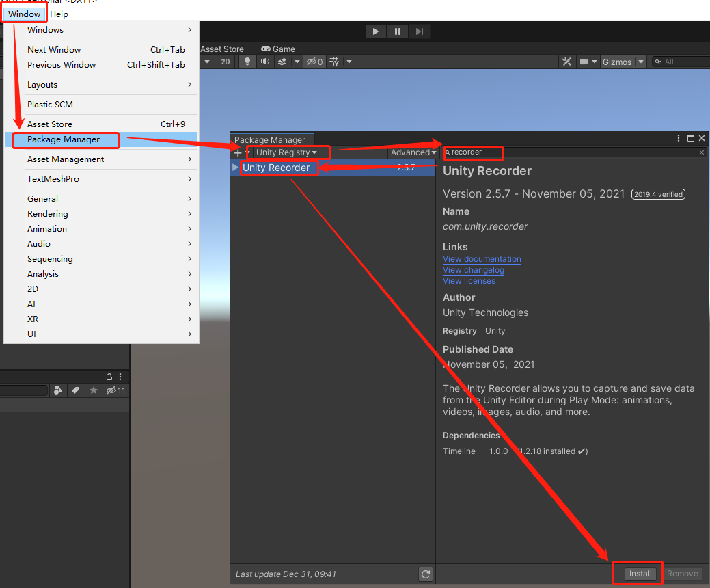Switch to the Asset Store tab

pos(222,49)
